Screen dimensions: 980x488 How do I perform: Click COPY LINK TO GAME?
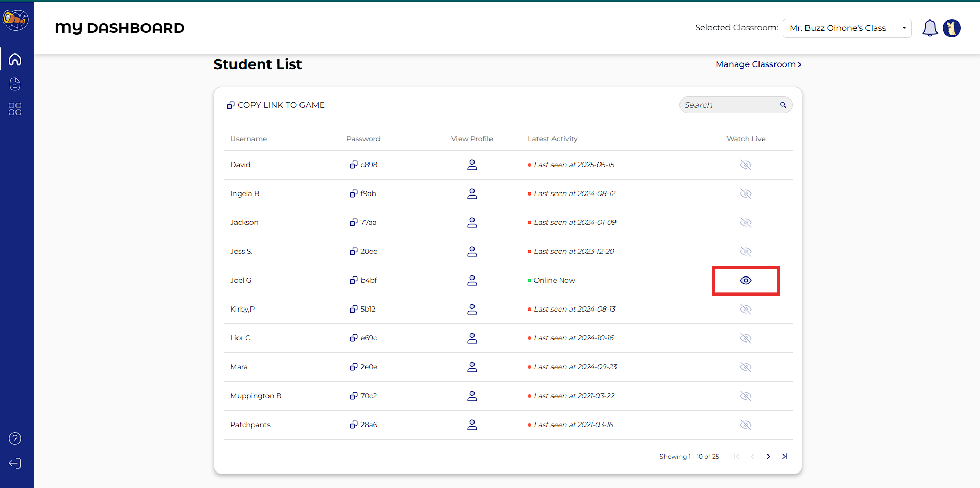(x=276, y=105)
